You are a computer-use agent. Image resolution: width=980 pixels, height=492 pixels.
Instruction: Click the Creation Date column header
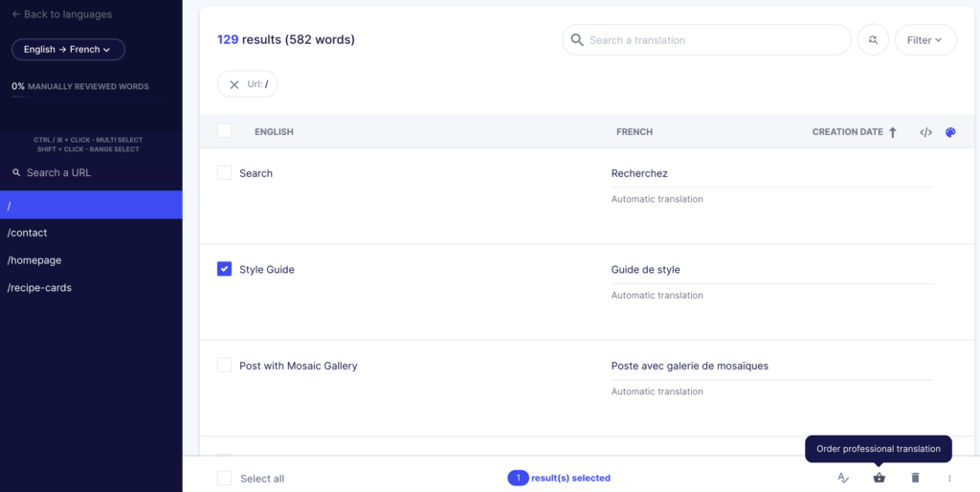(848, 132)
